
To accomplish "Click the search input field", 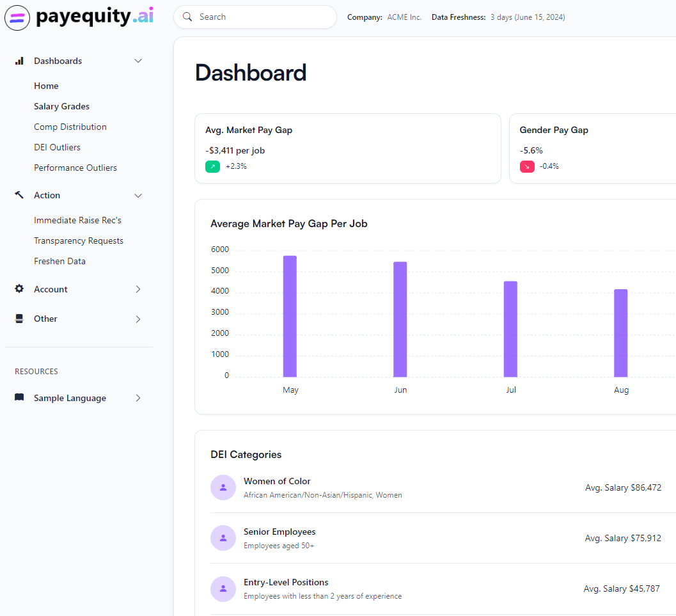I will click(x=255, y=17).
